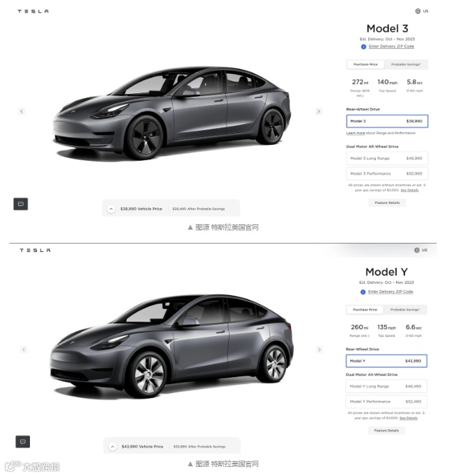Expand the $43,990 Vehicle Price summary chevron

click(113, 447)
